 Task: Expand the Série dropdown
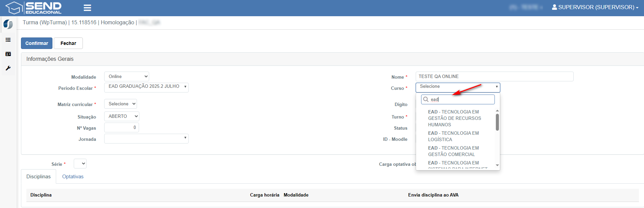pyautogui.click(x=80, y=164)
